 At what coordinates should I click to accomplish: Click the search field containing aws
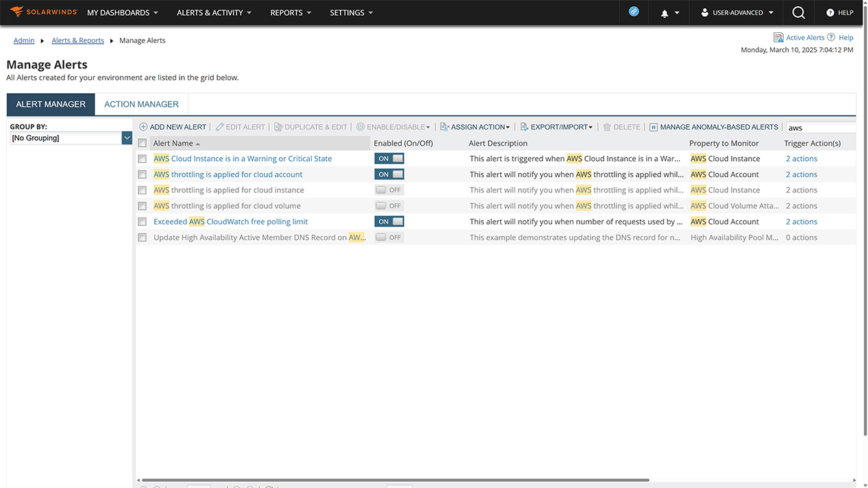pos(820,127)
